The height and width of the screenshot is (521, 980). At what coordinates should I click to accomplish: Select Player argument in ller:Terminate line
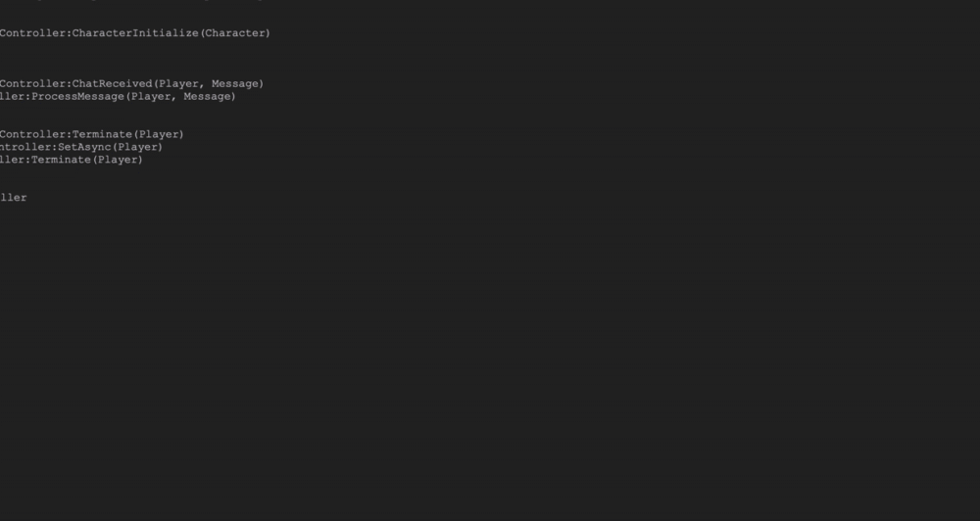click(118, 160)
